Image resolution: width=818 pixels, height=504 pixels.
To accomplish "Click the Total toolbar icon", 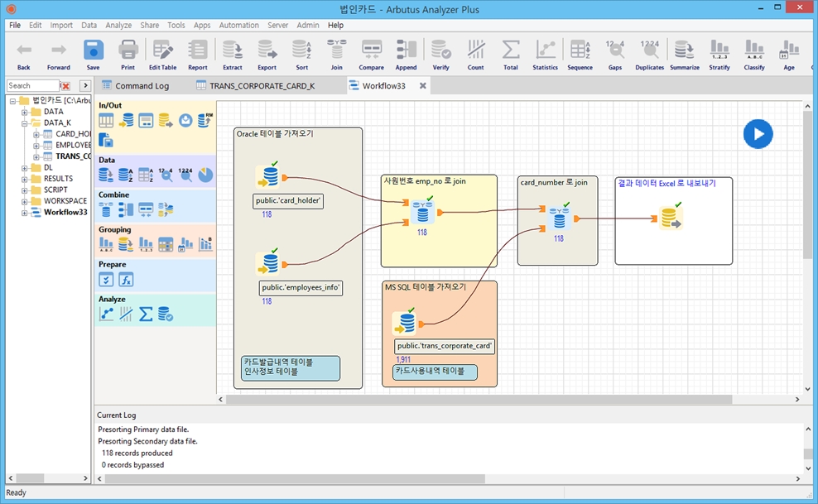I will tap(511, 50).
